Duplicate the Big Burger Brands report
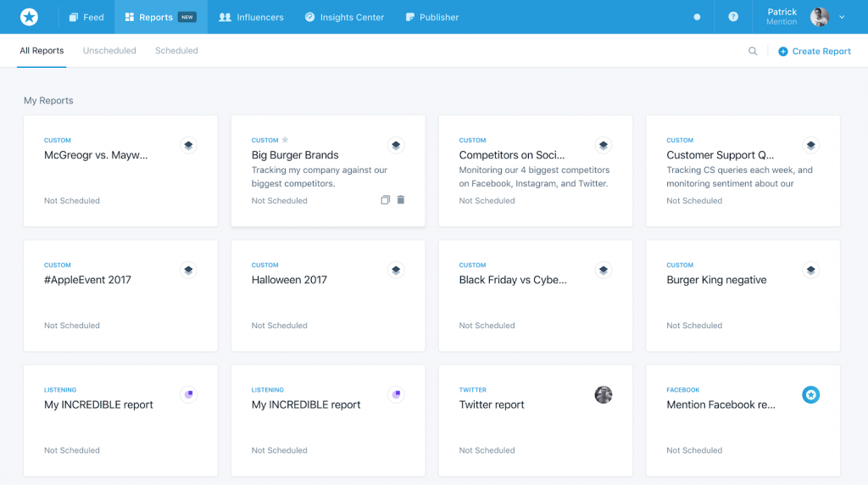Viewport: 868px width, 485px height. [386, 200]
